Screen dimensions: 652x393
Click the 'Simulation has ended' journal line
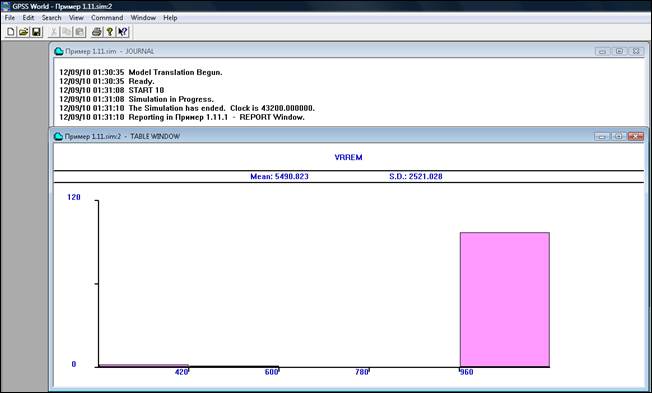(187, 108)
